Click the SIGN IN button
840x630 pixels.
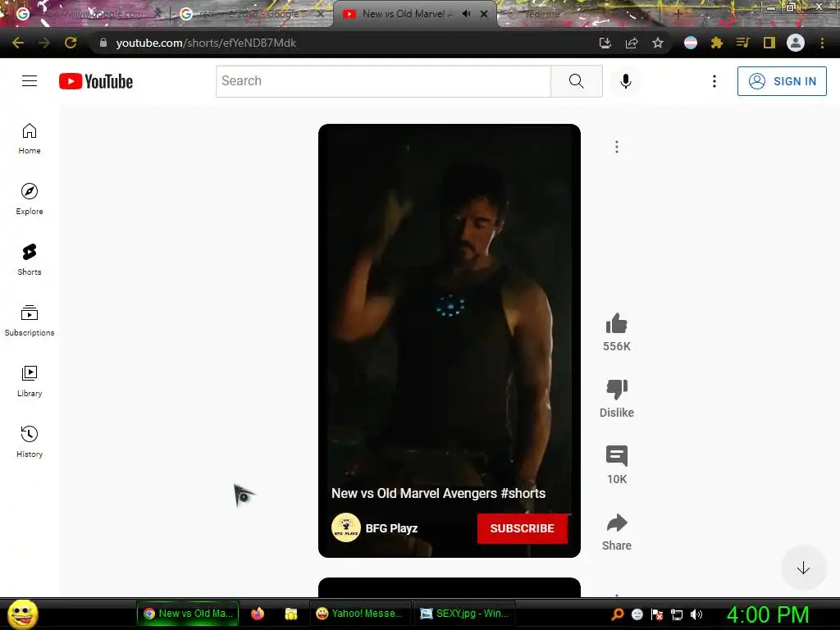coord(782,81)
